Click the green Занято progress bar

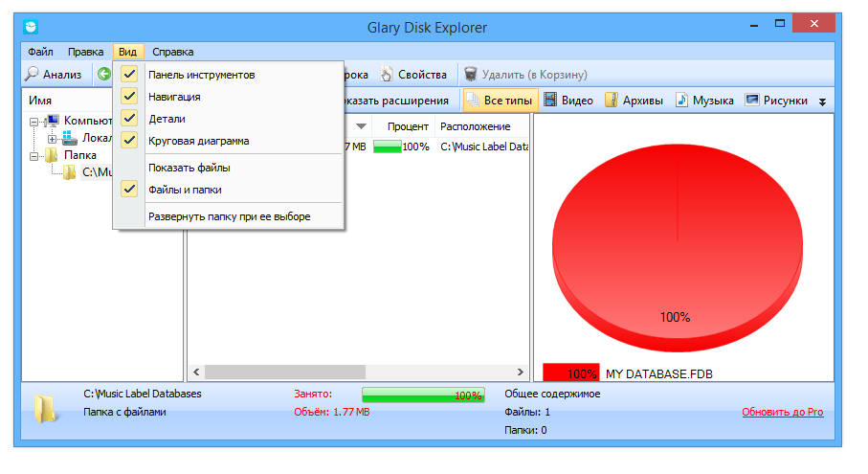424,395
